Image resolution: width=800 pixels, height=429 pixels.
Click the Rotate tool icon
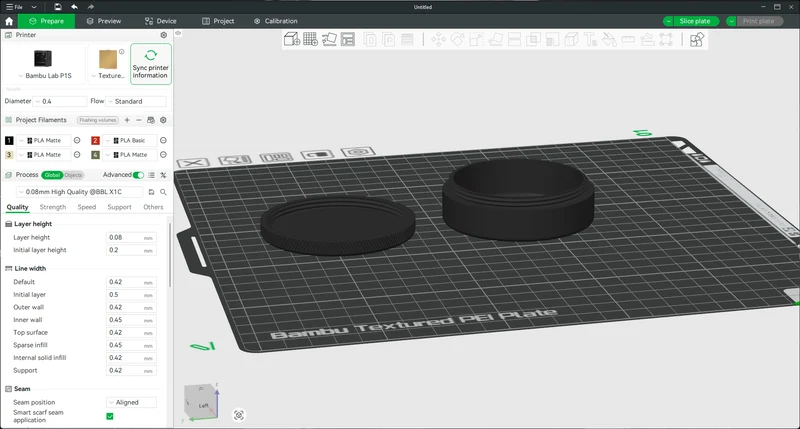tap(457, 39)
